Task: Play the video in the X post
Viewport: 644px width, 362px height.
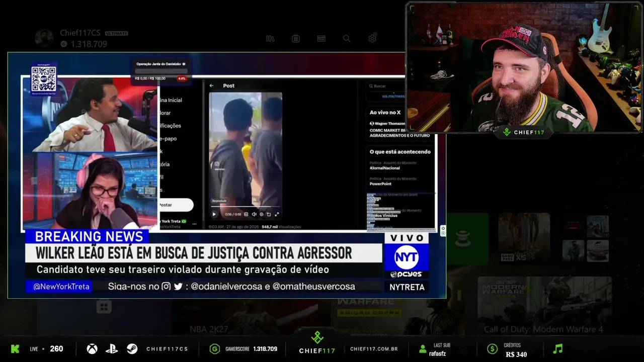Action: [x=214, y=214]
